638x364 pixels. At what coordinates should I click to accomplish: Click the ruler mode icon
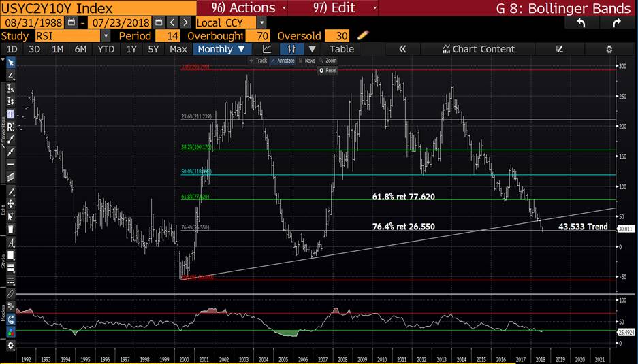pos(11,294)
